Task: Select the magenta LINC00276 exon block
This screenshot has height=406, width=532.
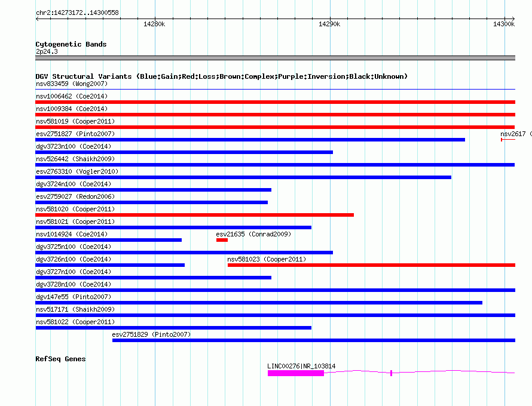Action: point(296,373)
